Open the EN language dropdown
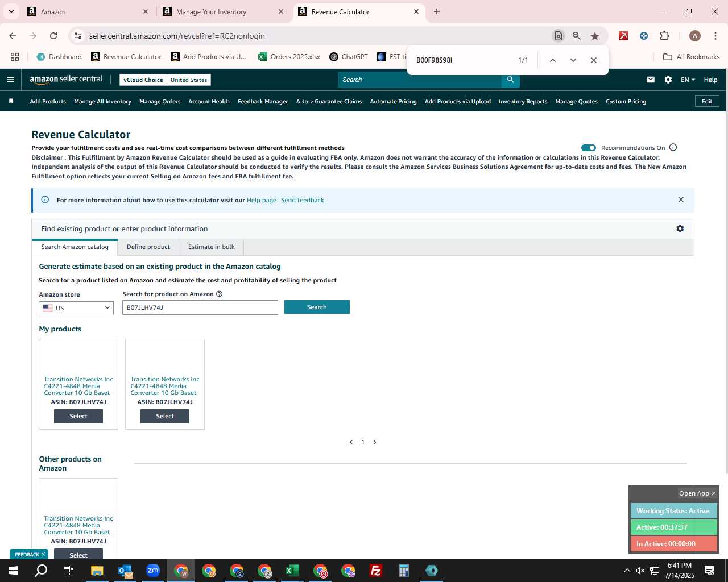 (x=688, y=80)
